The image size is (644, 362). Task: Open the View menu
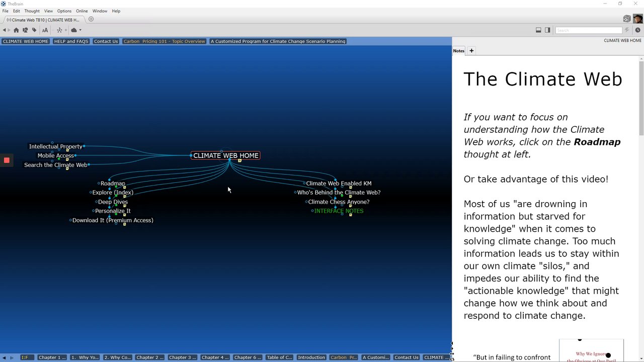click(x=48, y=11)
